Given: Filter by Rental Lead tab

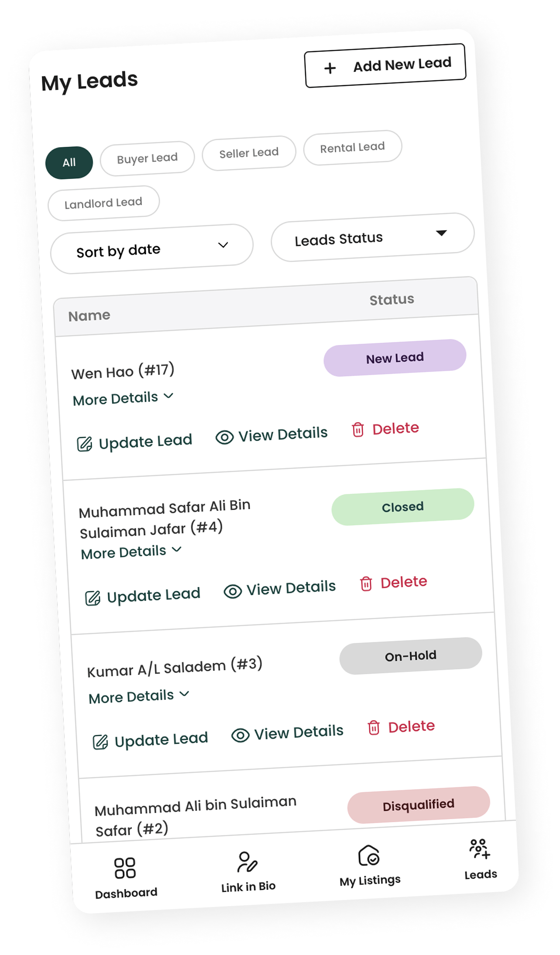Looking at the screenshot, I should point(352,148).
